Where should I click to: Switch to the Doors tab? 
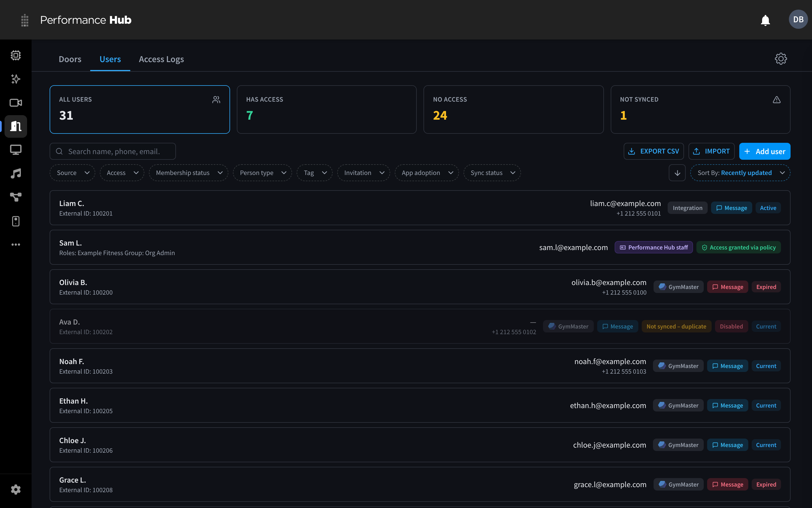[70, 59]
